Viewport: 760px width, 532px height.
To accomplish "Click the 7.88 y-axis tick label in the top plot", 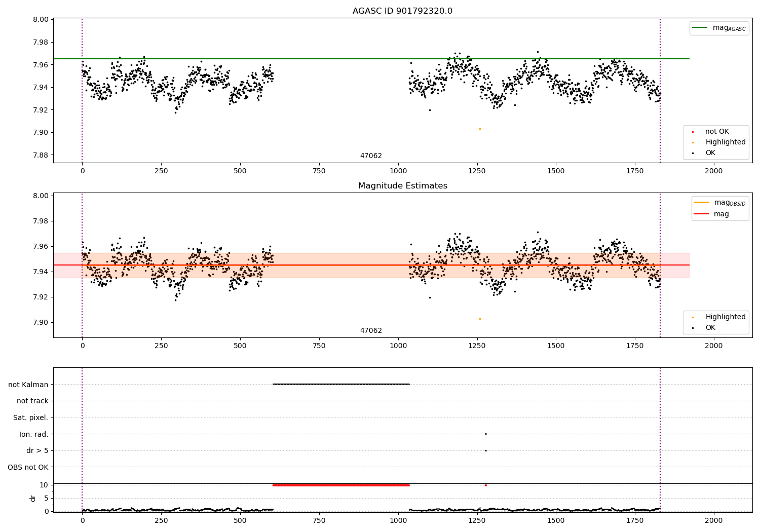I will point(41,155).
